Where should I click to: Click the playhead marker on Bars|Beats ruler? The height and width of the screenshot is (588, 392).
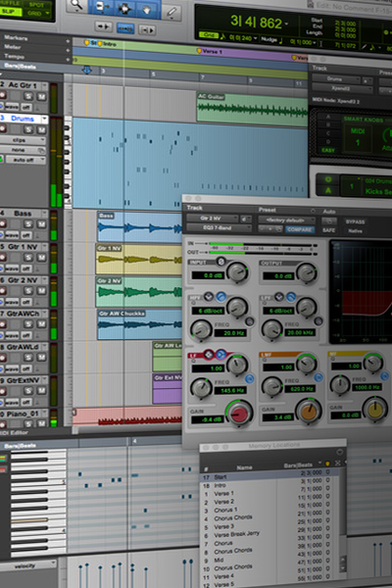tap(86, 71)
